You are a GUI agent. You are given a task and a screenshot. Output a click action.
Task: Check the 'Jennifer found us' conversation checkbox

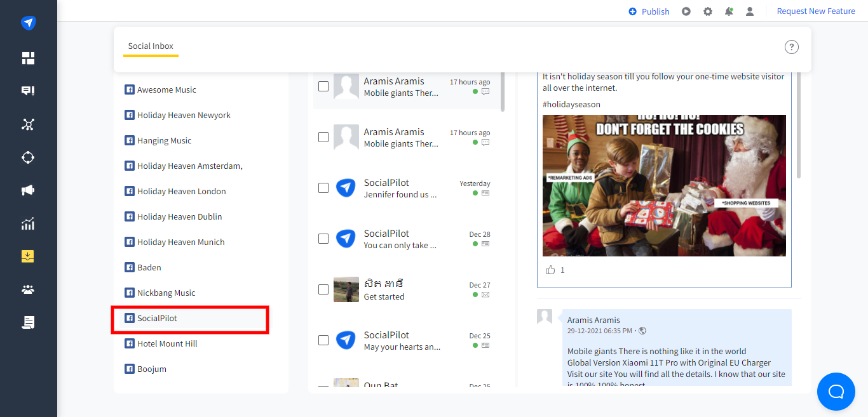point(323,188)
